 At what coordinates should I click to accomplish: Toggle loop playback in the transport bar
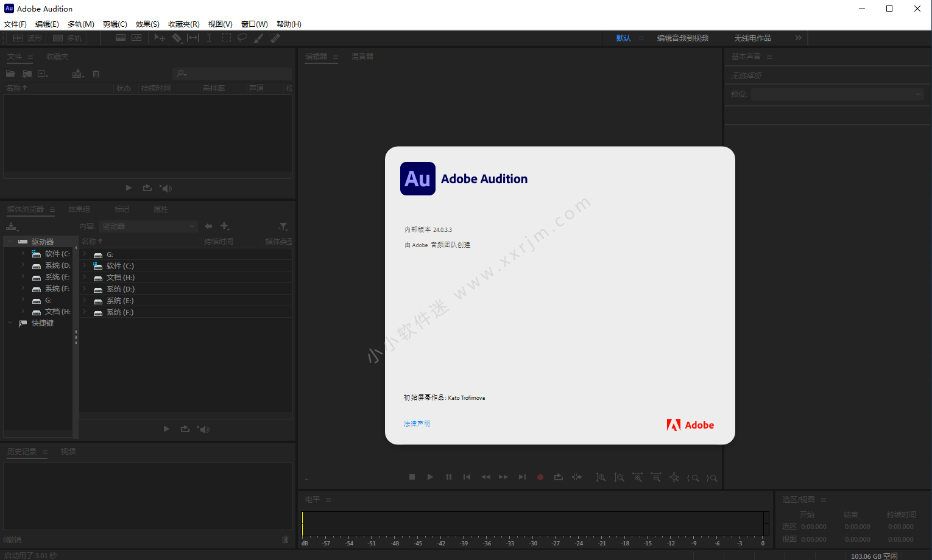(x=558, y=477)
